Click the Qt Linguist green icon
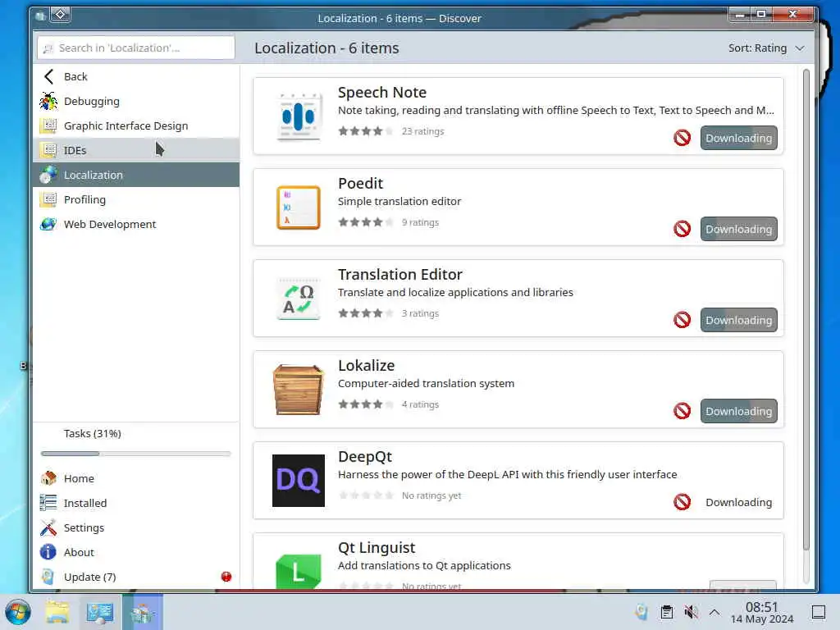The width and height of the screenshot is (840, 630). [299, 571]
